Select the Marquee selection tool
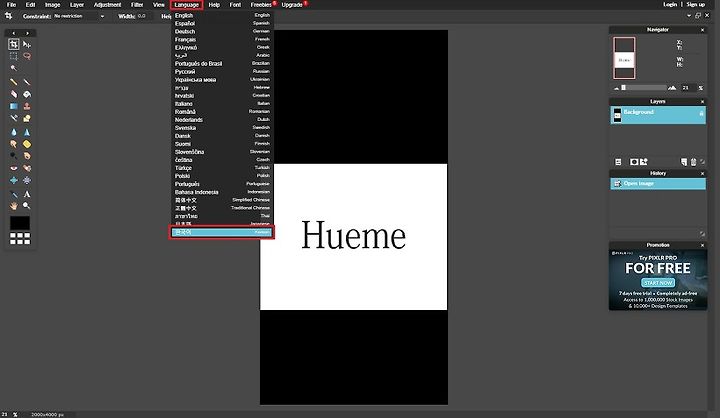The width and height of the screenshot is (720, 418). [x=13, y=56]
